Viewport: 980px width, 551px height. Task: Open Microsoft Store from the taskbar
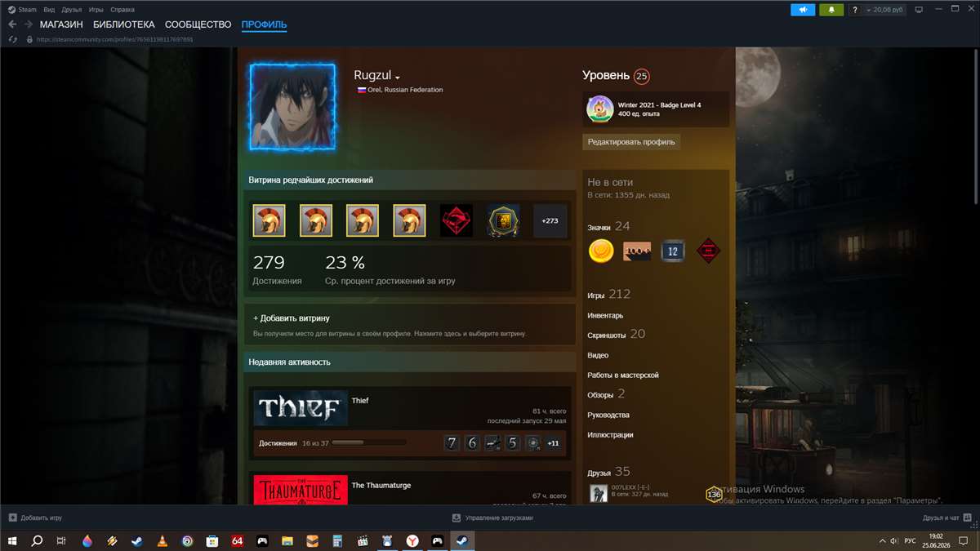click(x=212, y=540)
